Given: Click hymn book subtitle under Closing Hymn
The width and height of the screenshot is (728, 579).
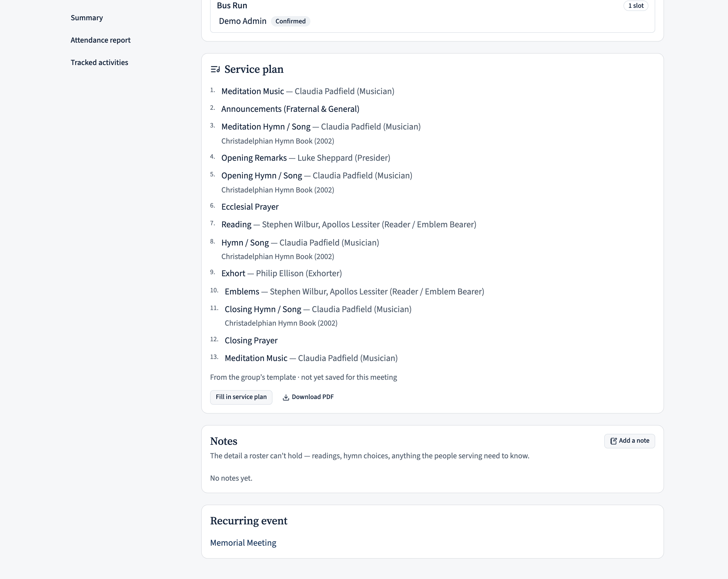Looking at the screenshot, I should [281, 323].
